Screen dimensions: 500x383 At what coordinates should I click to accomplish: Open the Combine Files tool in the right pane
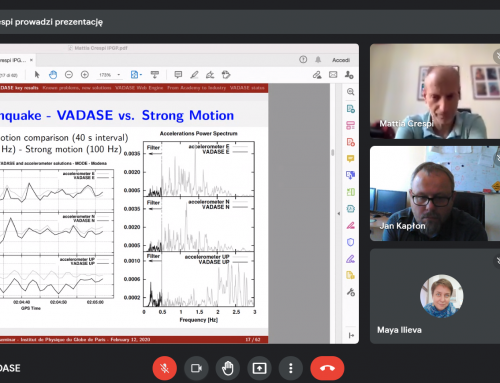click(x=351, y=175)
